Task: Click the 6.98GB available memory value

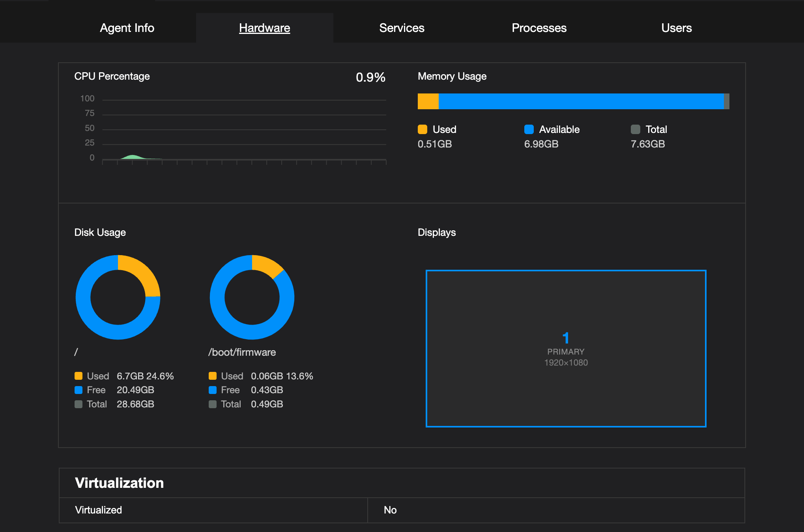Action: pos(541,144)
